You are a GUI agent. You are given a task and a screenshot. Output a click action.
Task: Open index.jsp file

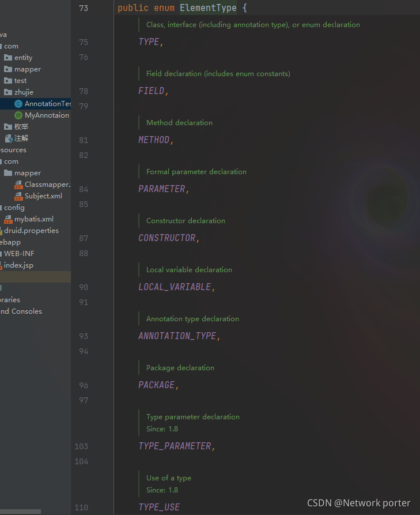(18, 265)
